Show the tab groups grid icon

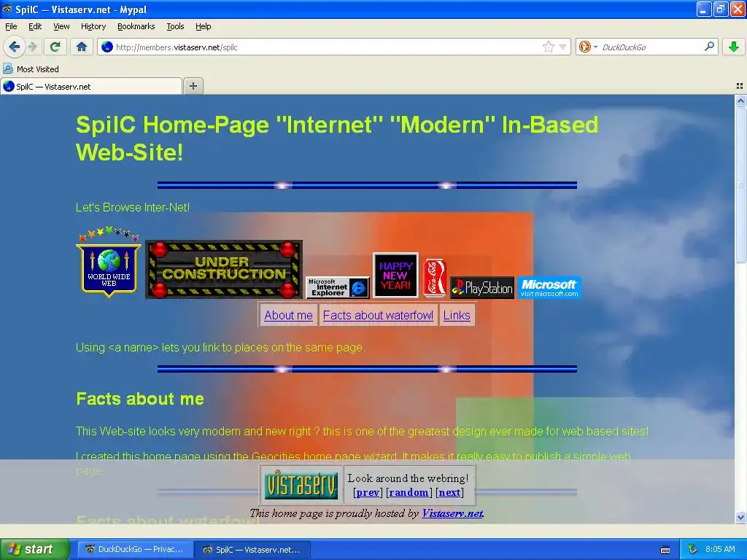tap(740, 86)
